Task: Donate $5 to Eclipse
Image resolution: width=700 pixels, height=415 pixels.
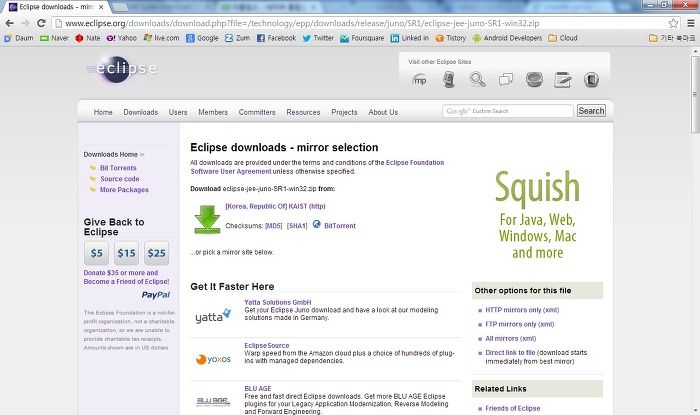Action: (96, 253)
